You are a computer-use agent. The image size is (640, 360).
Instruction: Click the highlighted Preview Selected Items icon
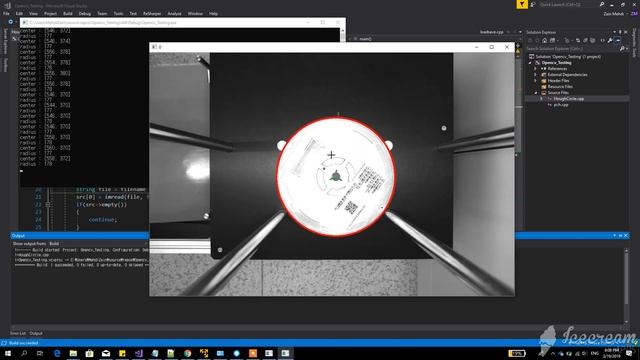pos(618,40)
